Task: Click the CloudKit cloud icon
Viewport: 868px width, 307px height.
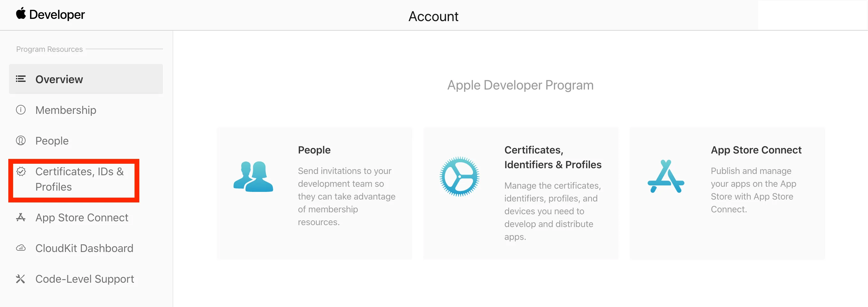Action: 21,248
